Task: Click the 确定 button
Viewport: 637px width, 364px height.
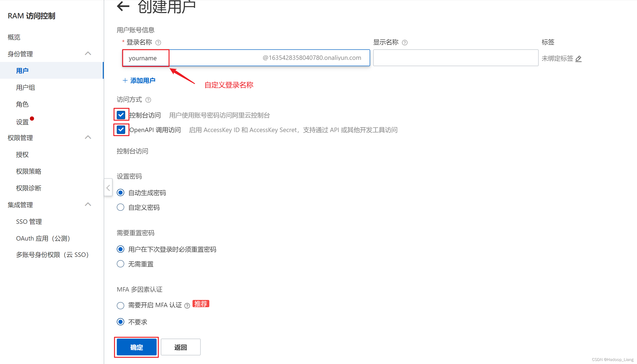Action: coord(137,347)
